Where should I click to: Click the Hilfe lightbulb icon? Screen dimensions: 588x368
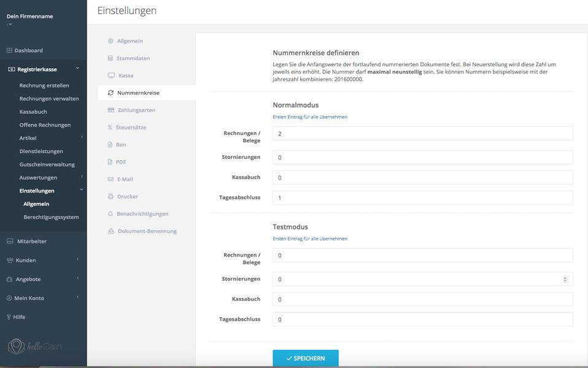pos(9,317)
